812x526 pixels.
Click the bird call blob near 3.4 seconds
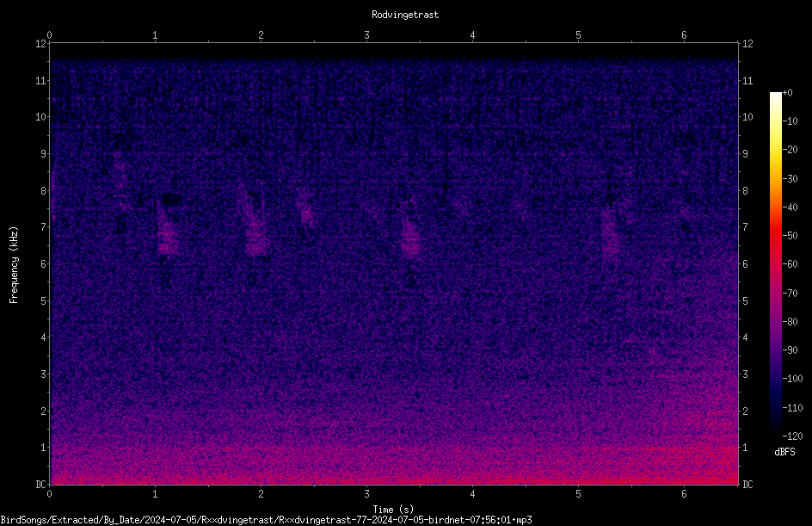point(410,238)
